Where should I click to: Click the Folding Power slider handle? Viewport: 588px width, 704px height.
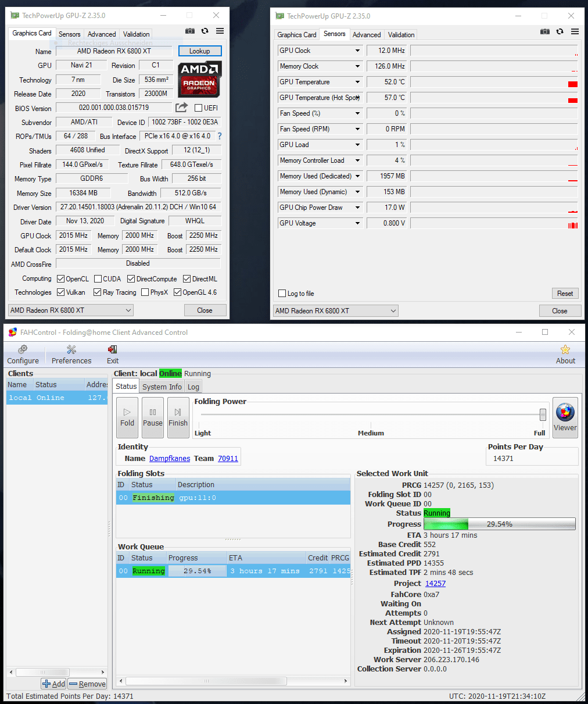(543, 414)
